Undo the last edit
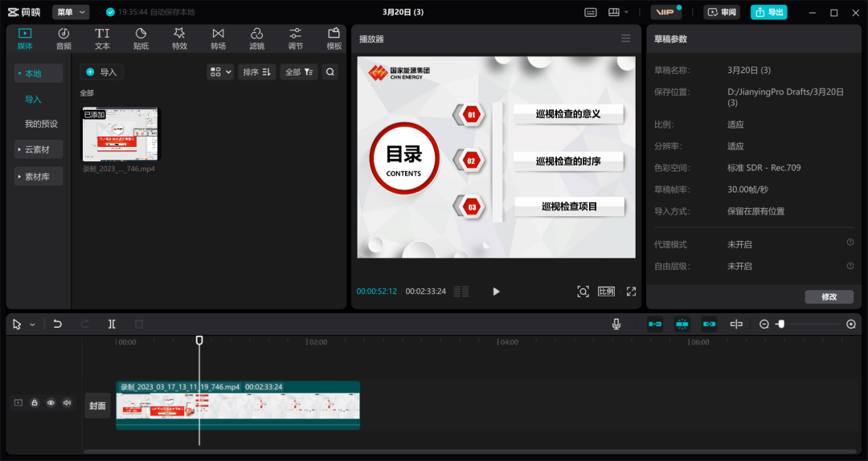 pos(58,324)
